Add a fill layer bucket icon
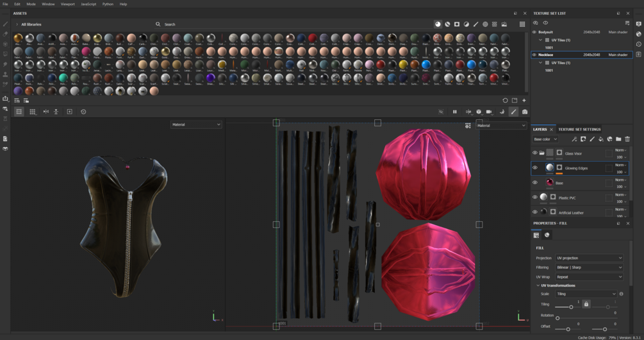This screenshot has width=644, height=340. click(x=601, y=139)
